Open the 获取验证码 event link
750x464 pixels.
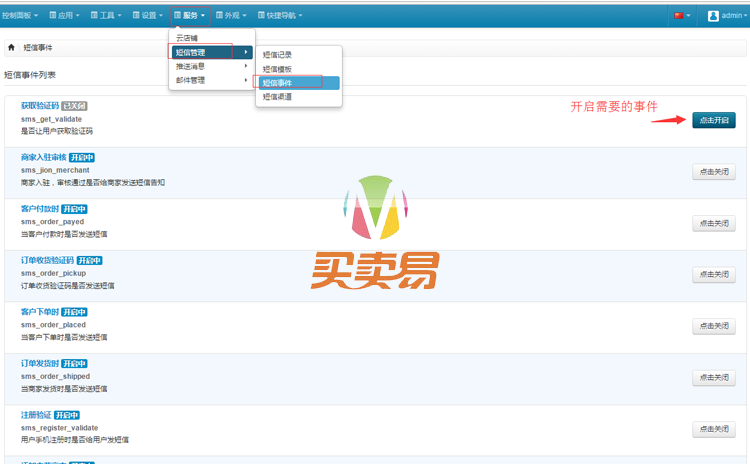click(x=40, y=106)
